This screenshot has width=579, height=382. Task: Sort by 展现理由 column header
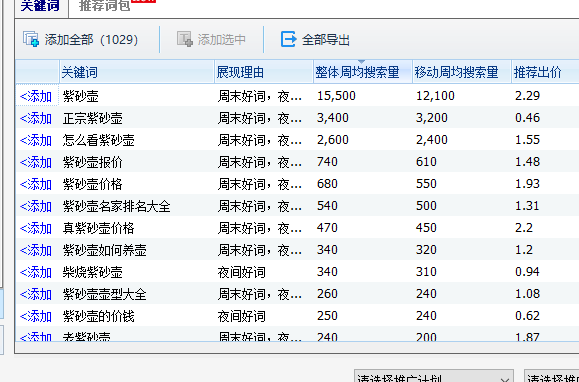[x=264, y=72]
